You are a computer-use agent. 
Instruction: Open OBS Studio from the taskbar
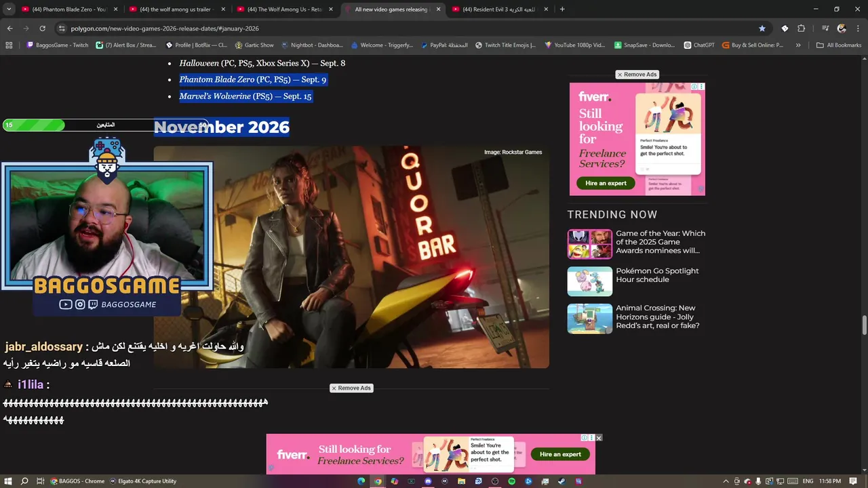pyautogui.click(x=495, y=481)
